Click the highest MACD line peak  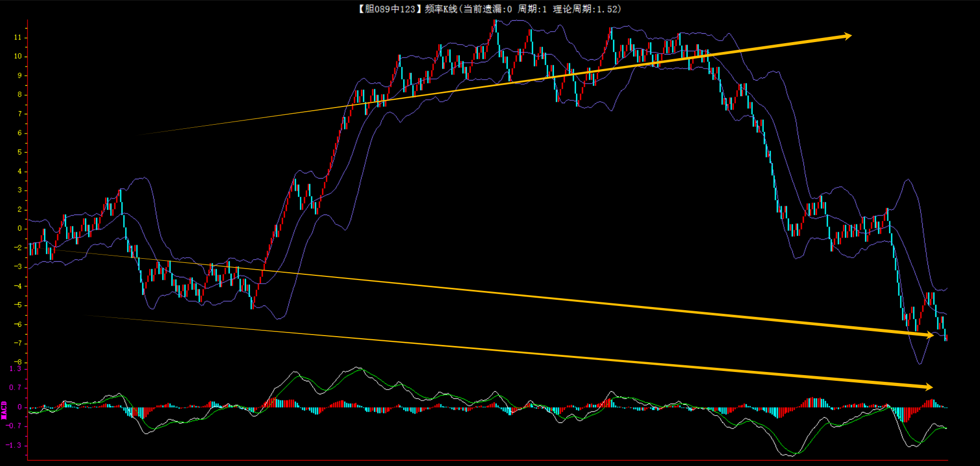tap(358, 367)
